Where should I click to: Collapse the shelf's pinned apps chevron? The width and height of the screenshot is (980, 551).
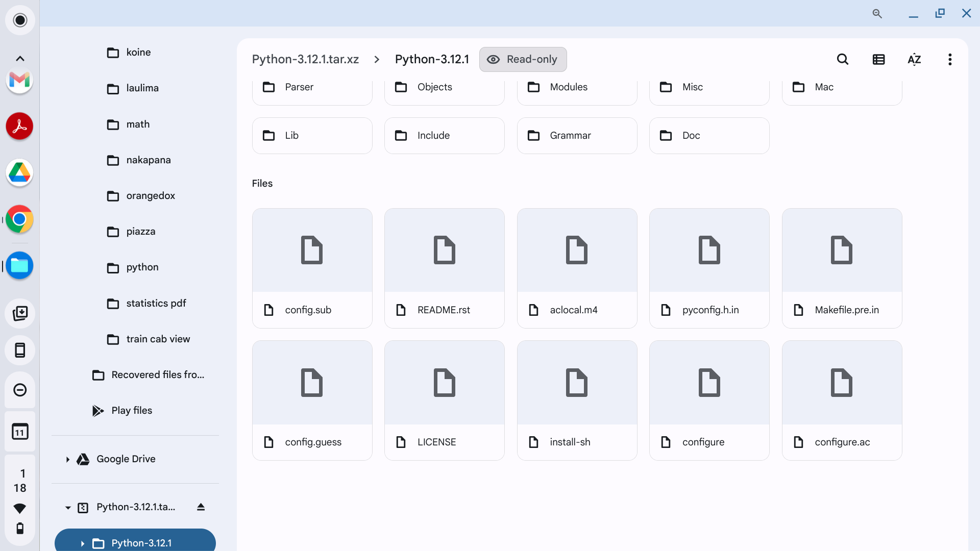pyautogui.click(x=20, y=59)
